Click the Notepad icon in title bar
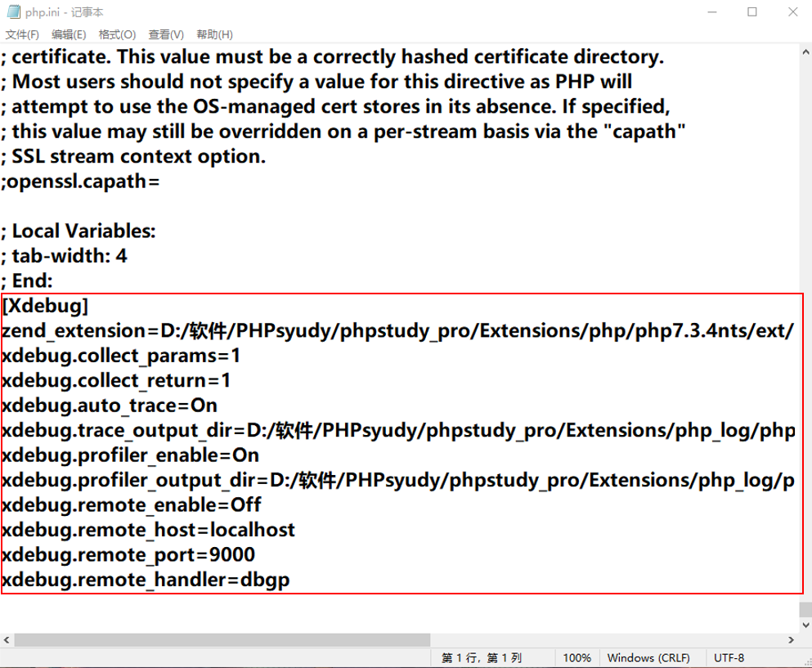Screen dimensions: 812x668 (13, 11)
